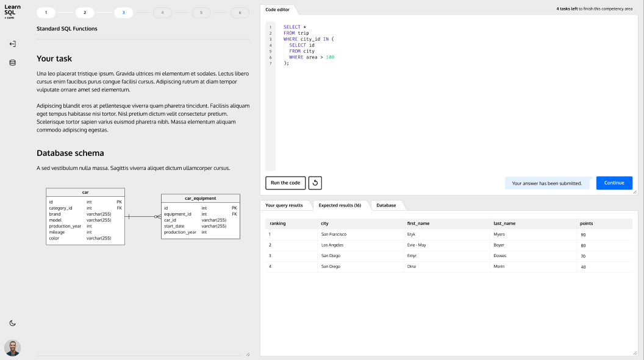This screenshot has width=644, height=360.
Task: Reset the code with the circular arrow icon
Action: [x=315, y=183]
